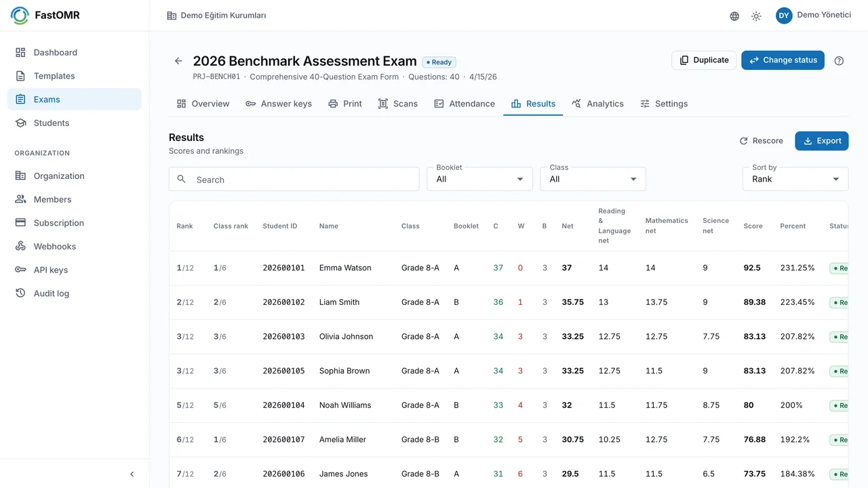Image resolution: width=868 pixels, height=488 pixels.
Task: Open the help question mark icon
Action: (839, 60)
